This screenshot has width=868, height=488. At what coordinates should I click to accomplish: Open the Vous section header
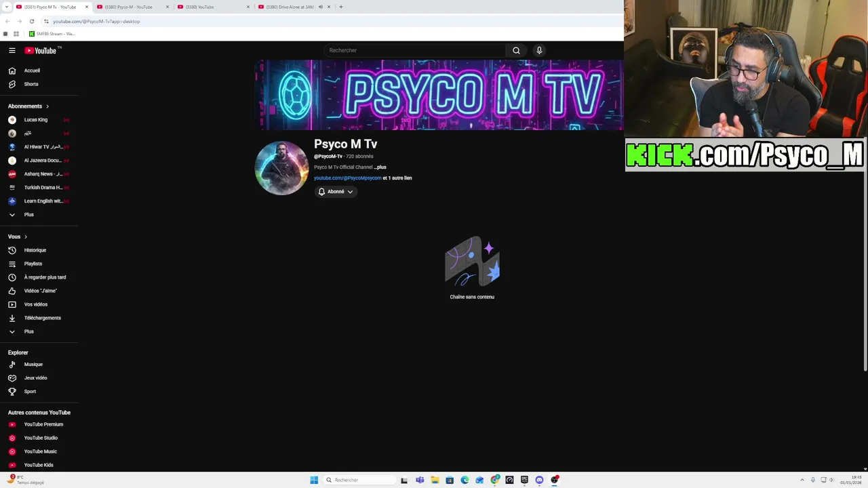[x=18, y=237]
